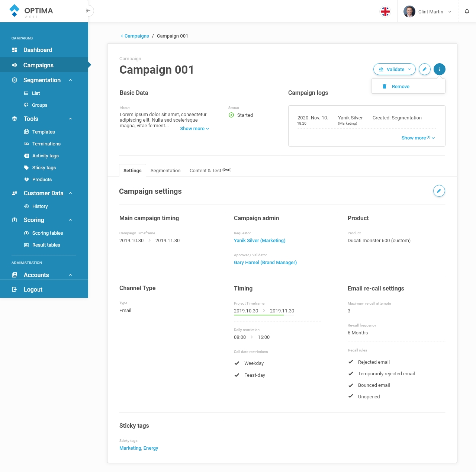Click the Segmentation icon in the sidebar

15,80
